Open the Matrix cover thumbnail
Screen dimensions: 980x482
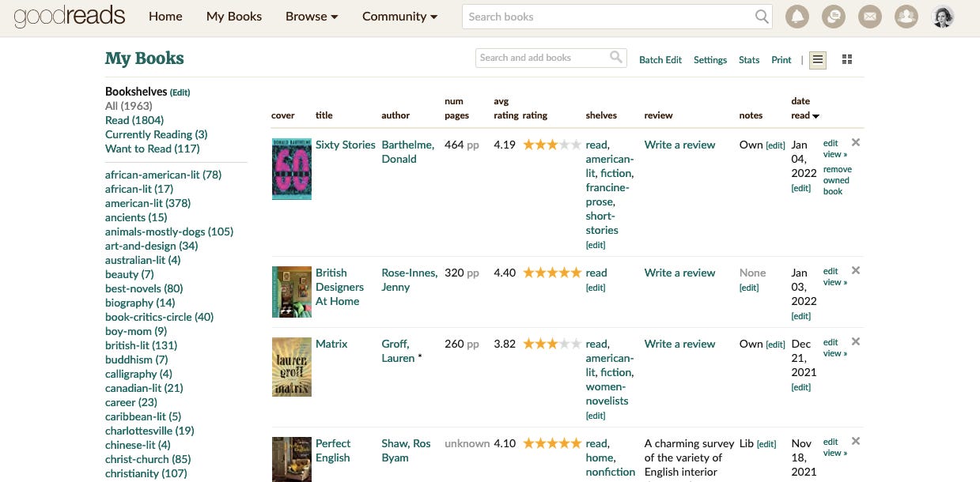pyautogui.click(x=292, y=367)
